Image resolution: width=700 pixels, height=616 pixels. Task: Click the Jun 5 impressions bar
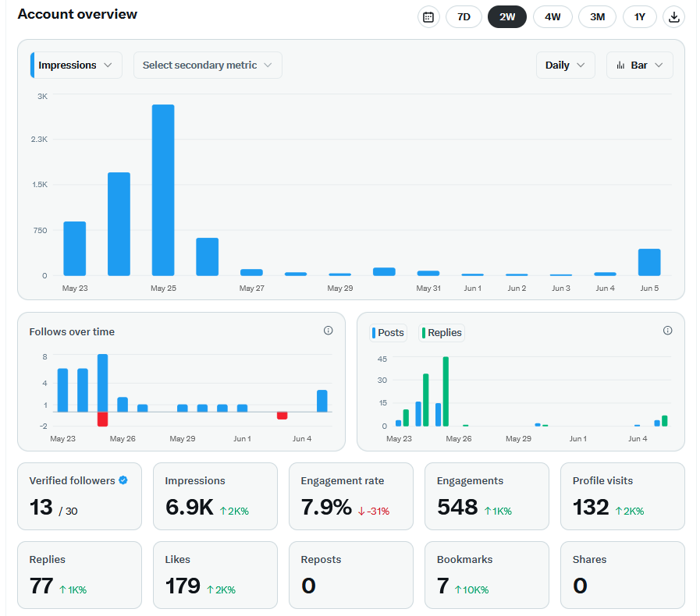[649, 262]
